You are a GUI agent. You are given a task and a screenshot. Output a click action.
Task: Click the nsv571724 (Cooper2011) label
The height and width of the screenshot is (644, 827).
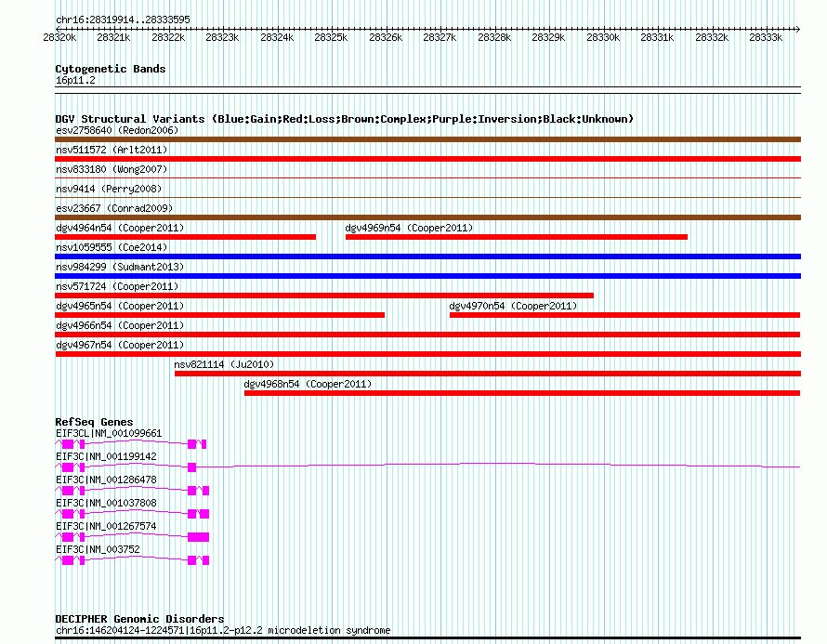coord(117,286)
